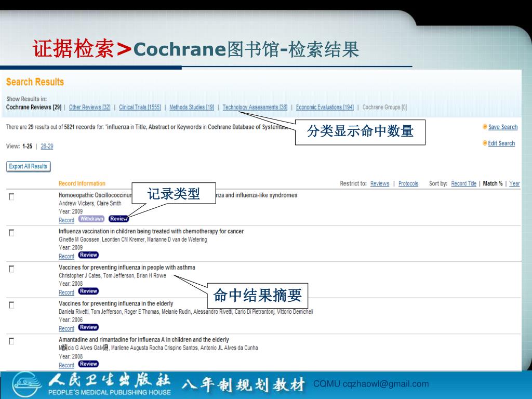Tick the checkbox for the Amantadine and rimantadine record
Viewport: 532px width, 399px height.
point(11,341)
